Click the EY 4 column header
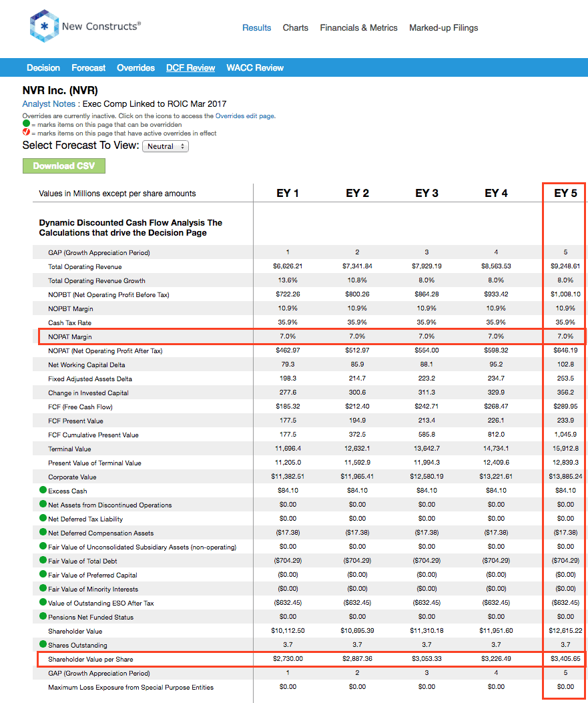The width and height of the screenshot is (588, 703). click(x=496, y=193)
